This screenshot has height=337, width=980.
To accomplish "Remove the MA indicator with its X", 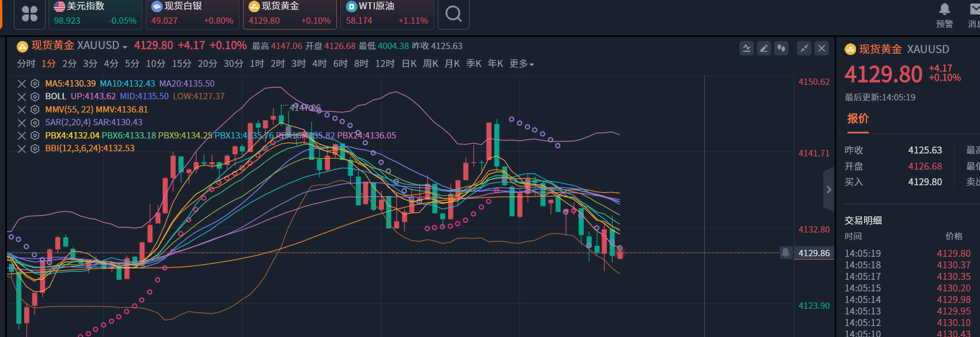I will click(x=21, y=84).
